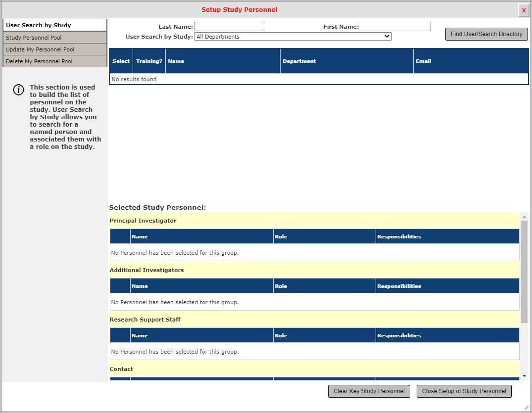
Task: Focus the Last Name input field
Action: pyautogui.click(x=229, y=26)
